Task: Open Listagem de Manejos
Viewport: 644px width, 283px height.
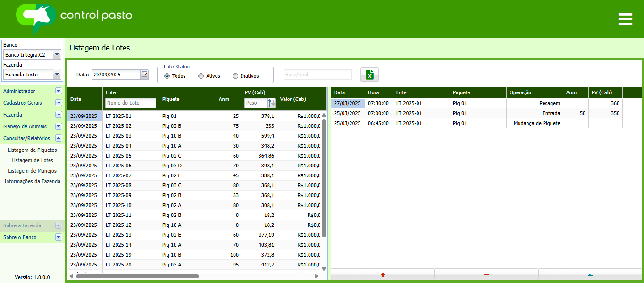Action: click(x=32, y=171)
